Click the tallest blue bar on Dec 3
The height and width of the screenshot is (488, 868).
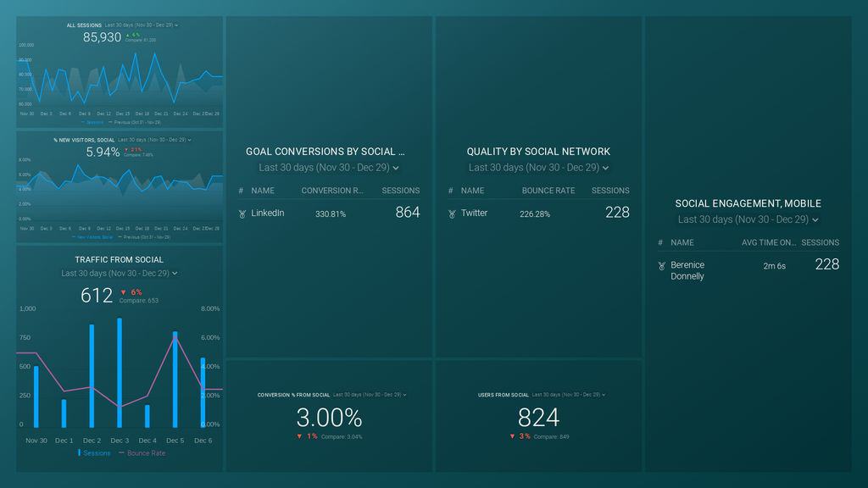pyautogui.click(x=120, y=373)
